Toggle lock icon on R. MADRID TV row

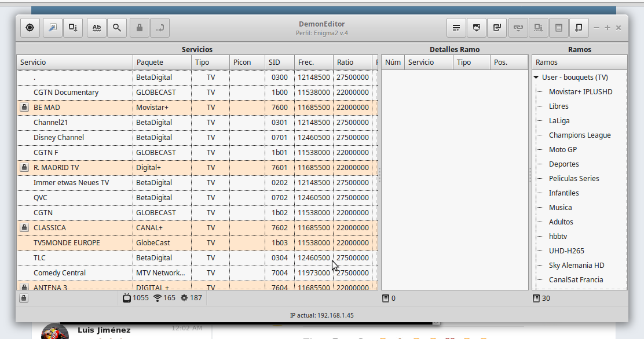point(24,168)
